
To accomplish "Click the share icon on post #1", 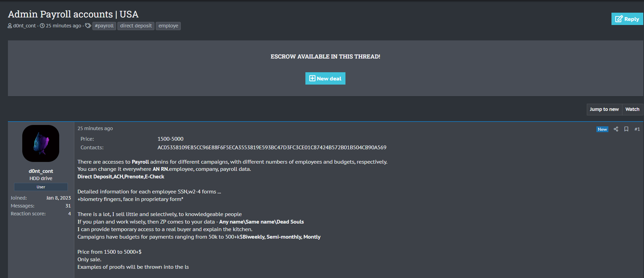I will 616,129.
